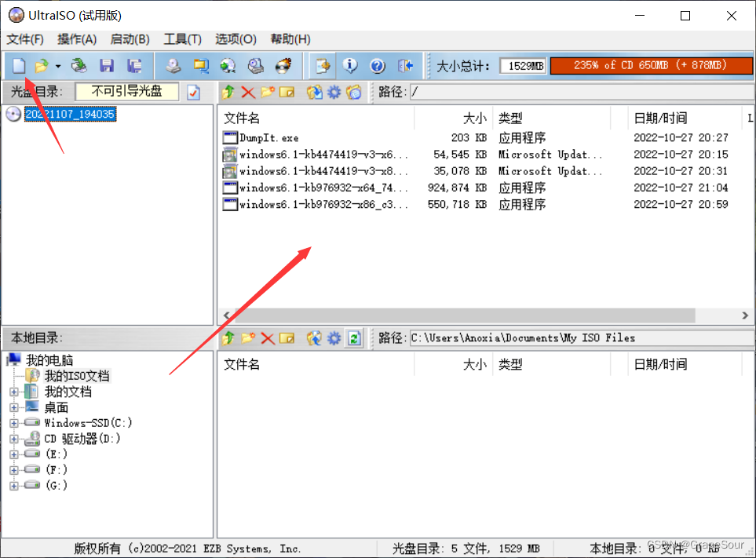Click the Rename label icon in disc toolbar
Viewport: 756px width, 558px height.
[287, 92]
